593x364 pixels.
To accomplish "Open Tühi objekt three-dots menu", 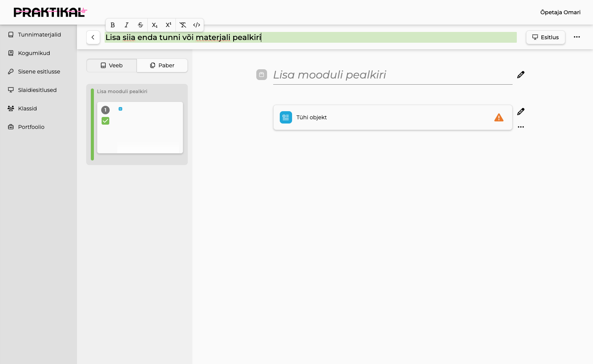I will pos(521,127).
